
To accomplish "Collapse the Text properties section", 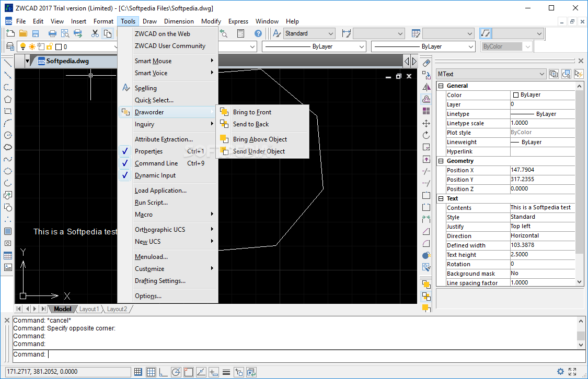I will pos(441,198).
